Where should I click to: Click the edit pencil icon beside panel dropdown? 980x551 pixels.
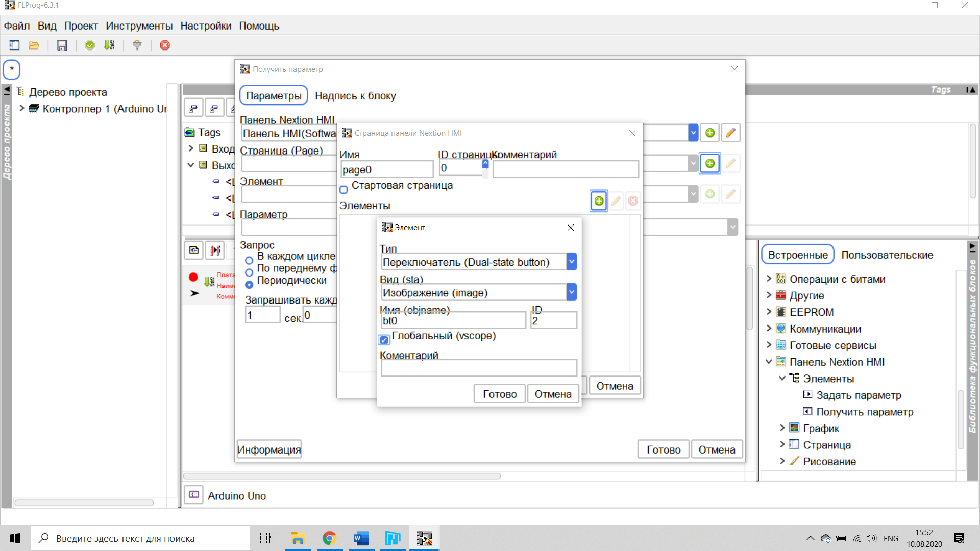pyautogui.click(x=730, y=133)
